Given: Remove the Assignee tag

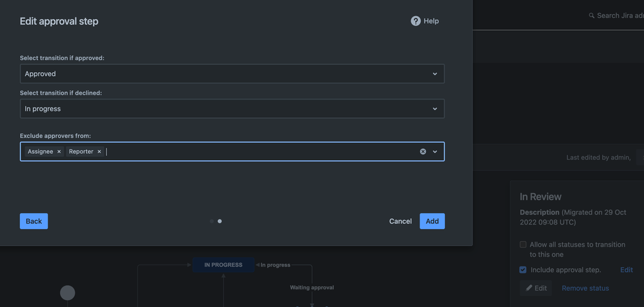Looking at the screenshot, I should pyautogui.click(x=59, y=152).
